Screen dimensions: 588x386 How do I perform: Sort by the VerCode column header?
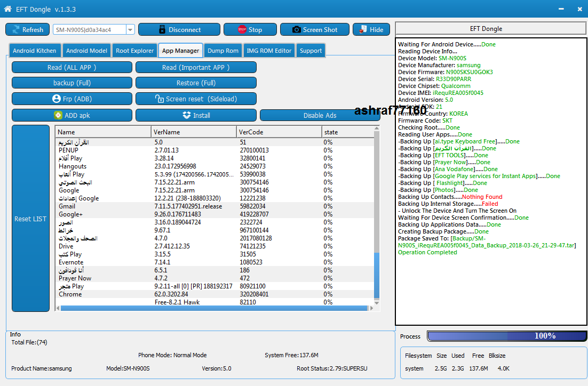(279, 132)
